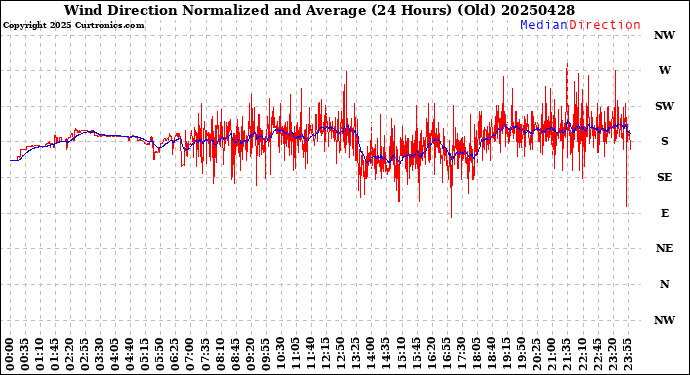Click the 14:35 time label
Image resolution: width=690 pixels, height=375 pixels.
tap(385, 354)
